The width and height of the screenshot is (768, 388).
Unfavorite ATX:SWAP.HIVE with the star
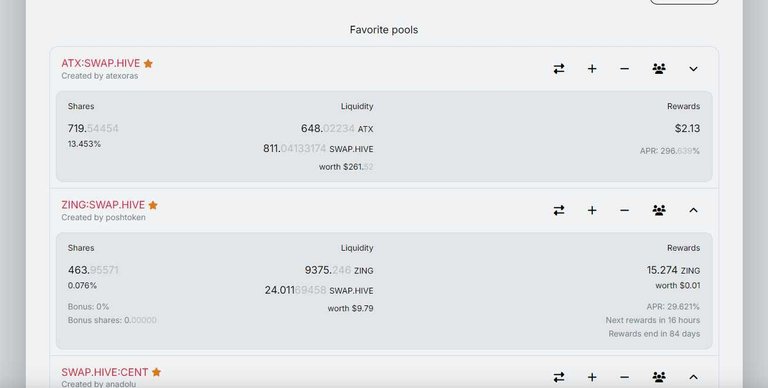[x=148, y=64]
